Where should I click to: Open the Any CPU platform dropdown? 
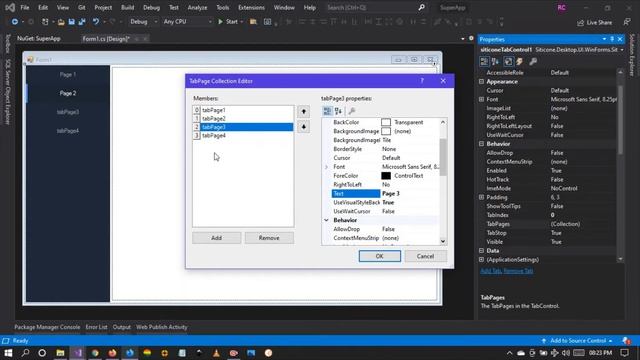tap(187, 22)
